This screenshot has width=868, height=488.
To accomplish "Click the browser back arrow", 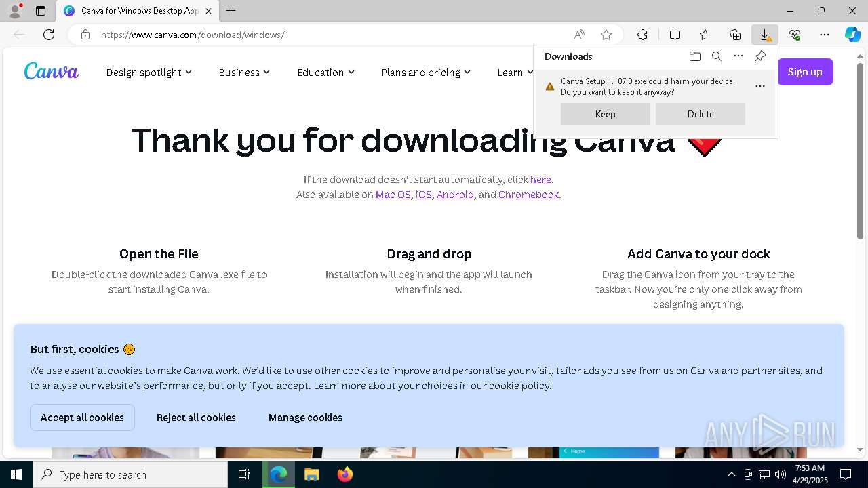I will (x=19, y=35).
